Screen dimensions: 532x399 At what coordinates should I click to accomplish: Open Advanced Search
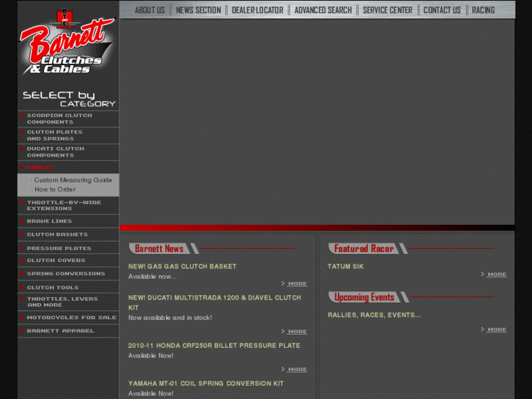tap(323, 10)
